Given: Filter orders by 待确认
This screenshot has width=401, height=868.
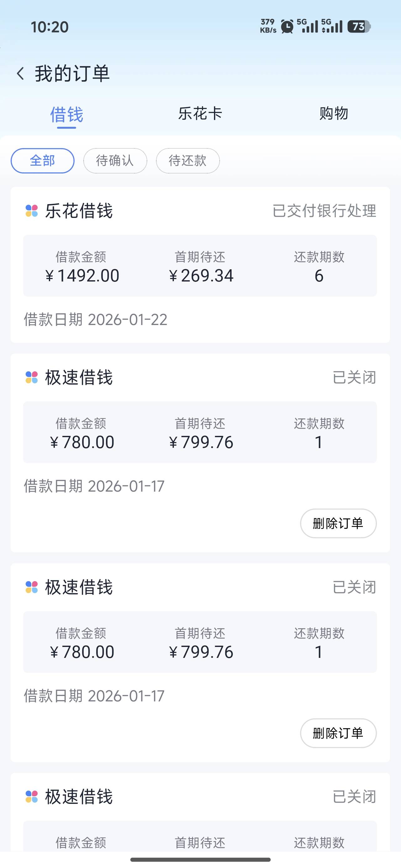Looking at the screenshot, I should (x=115, y=161).
